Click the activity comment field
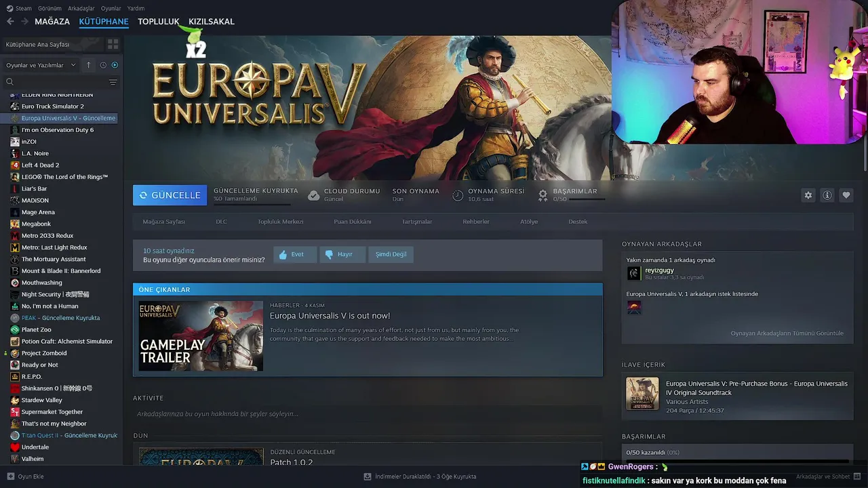This screenshot has height=488, width=868. [x=368, y=414]
